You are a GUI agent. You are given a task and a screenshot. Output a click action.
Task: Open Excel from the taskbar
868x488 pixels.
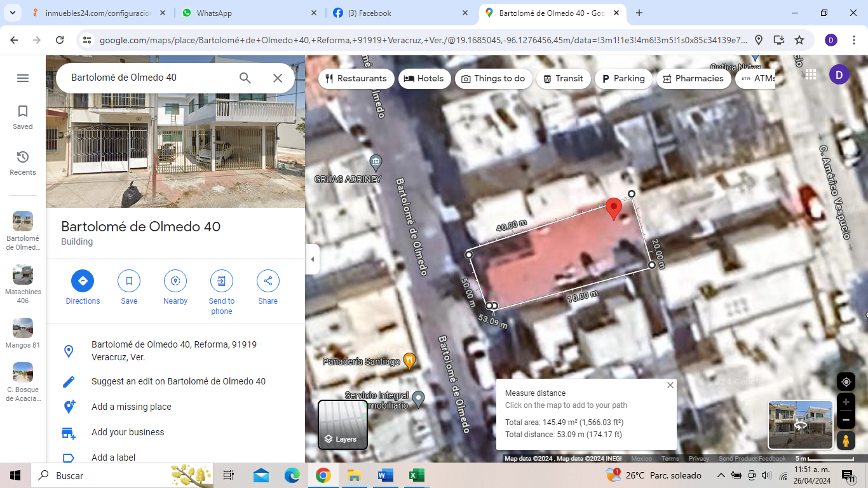tap(416, 475)
